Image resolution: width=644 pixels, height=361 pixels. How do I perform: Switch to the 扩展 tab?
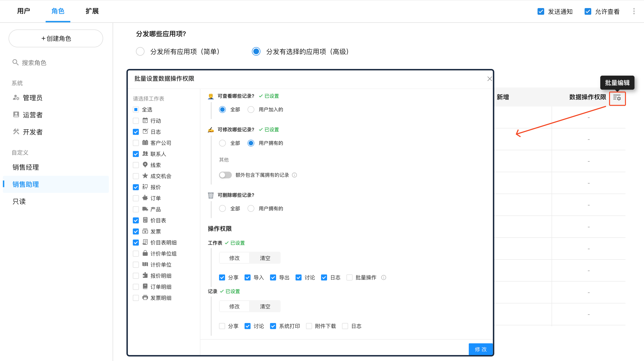point(92,11)
